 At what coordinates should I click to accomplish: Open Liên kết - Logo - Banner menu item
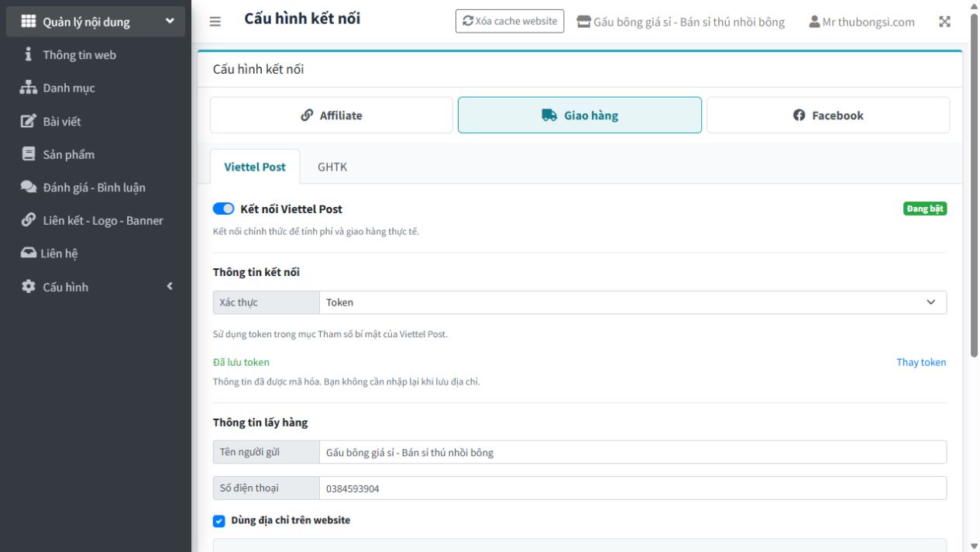pos(95,220)
